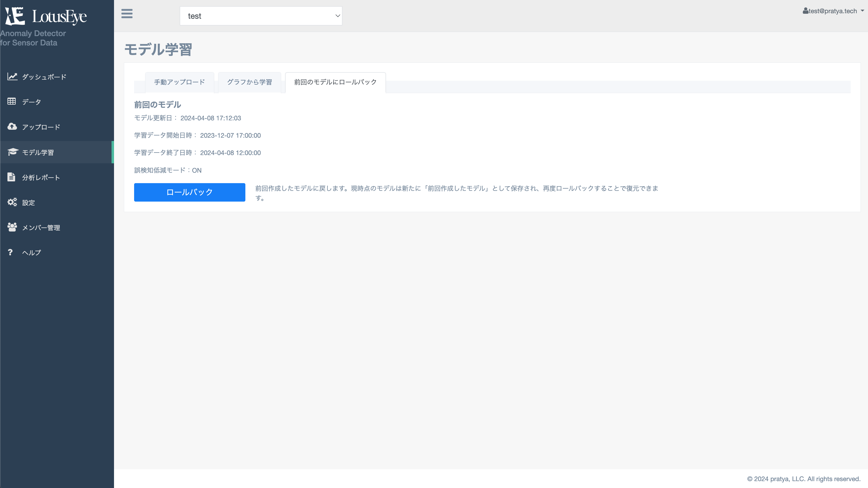Click Anomaly Detector for Sensor Data tagline
868x488 pixels.
click(x=33, y=38)
